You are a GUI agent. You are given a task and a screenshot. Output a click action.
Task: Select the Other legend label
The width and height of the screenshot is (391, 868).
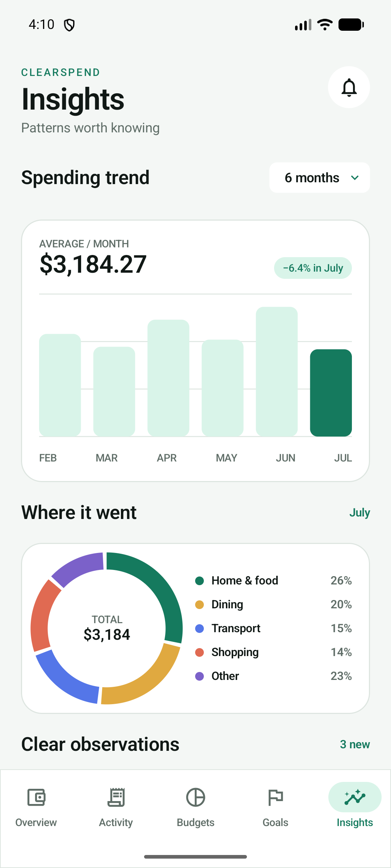point(225,676)
